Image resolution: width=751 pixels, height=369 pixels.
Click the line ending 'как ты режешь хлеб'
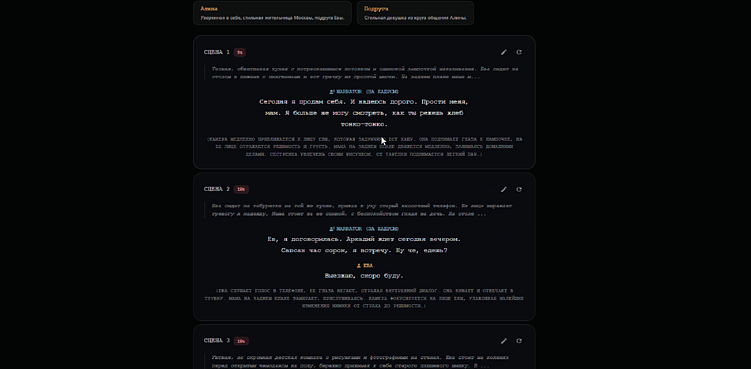click(364, 113)
